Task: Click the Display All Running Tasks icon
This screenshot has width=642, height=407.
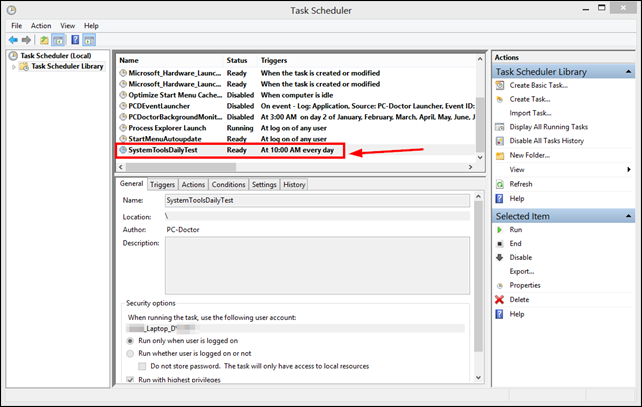Action: (500, 127)
